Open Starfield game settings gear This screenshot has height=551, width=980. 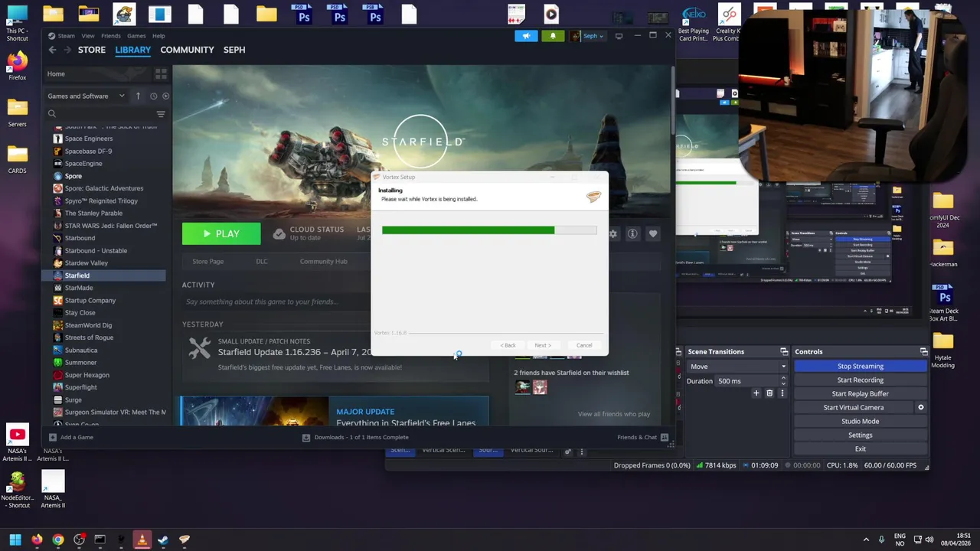coord(612,233)
